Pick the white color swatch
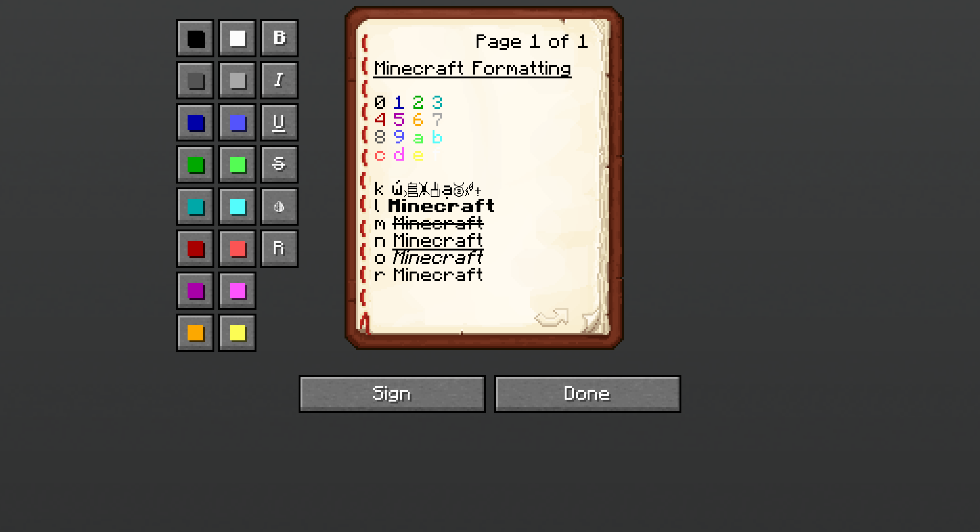Viewport: 980px width, 532px height. pos(237,38)
